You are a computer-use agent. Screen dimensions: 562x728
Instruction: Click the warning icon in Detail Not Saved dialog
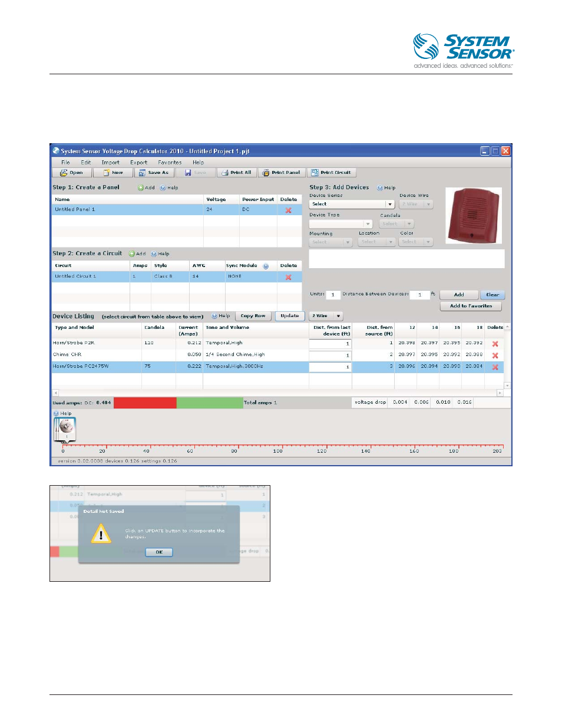coord(101,535)
